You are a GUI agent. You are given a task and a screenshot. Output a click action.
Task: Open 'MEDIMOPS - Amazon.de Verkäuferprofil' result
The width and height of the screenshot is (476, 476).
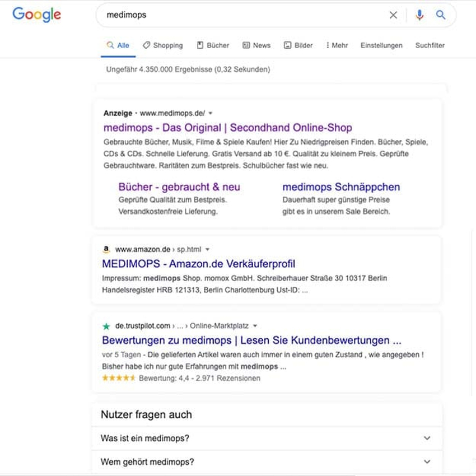click(x=198, y=264)
